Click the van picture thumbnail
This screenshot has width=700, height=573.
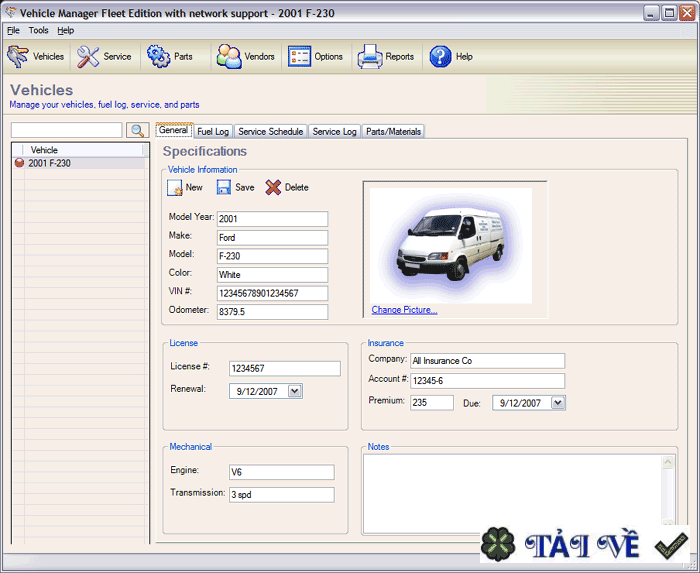[x=450, y=245]
